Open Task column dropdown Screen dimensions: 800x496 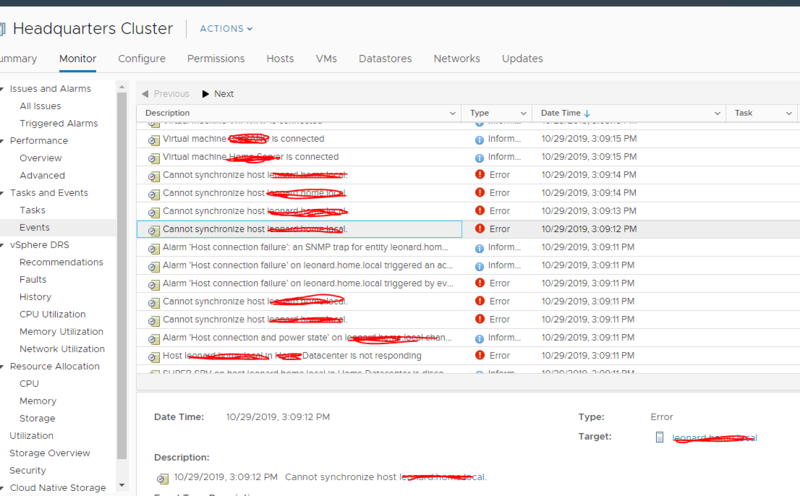(789, 113)
